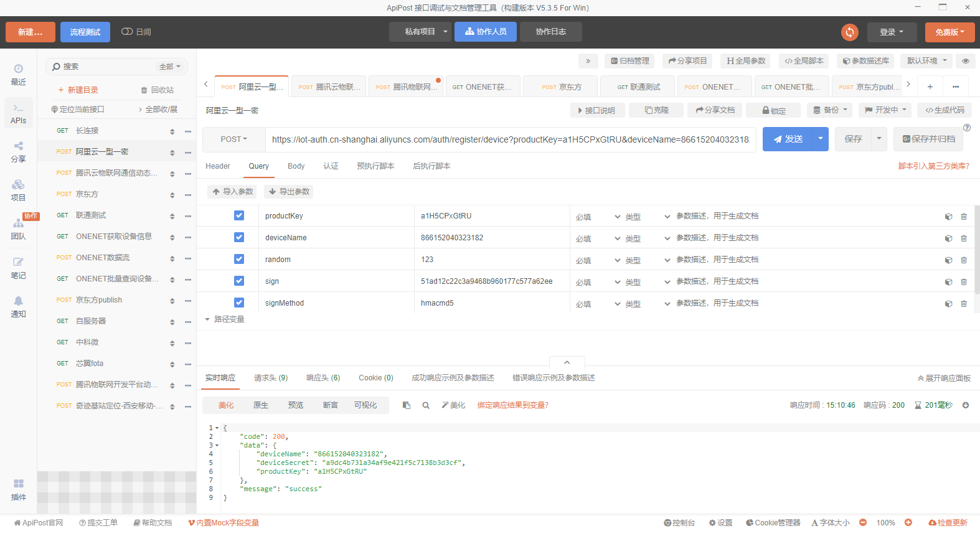Image resolution: width=980 pixels, height=536 pixels.
Task: Open the 类型 dropdown for the sign row
Action: pyautogui.click(x=648, y=283)
